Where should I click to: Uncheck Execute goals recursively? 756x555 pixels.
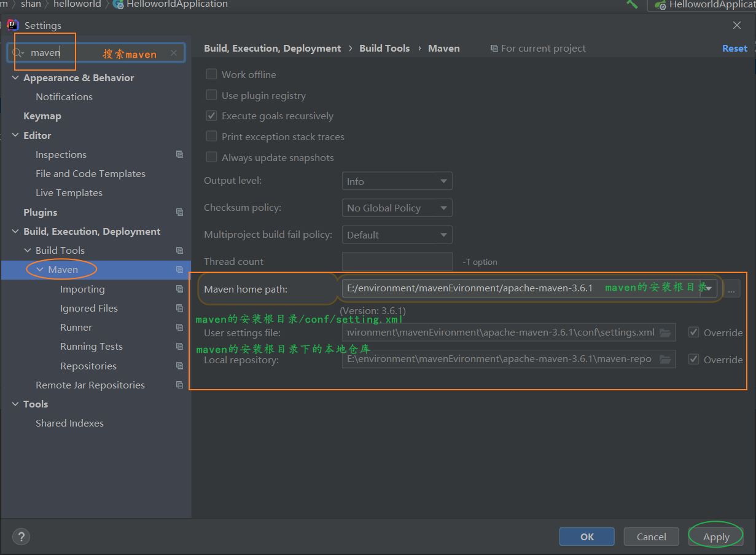point(212,116)
